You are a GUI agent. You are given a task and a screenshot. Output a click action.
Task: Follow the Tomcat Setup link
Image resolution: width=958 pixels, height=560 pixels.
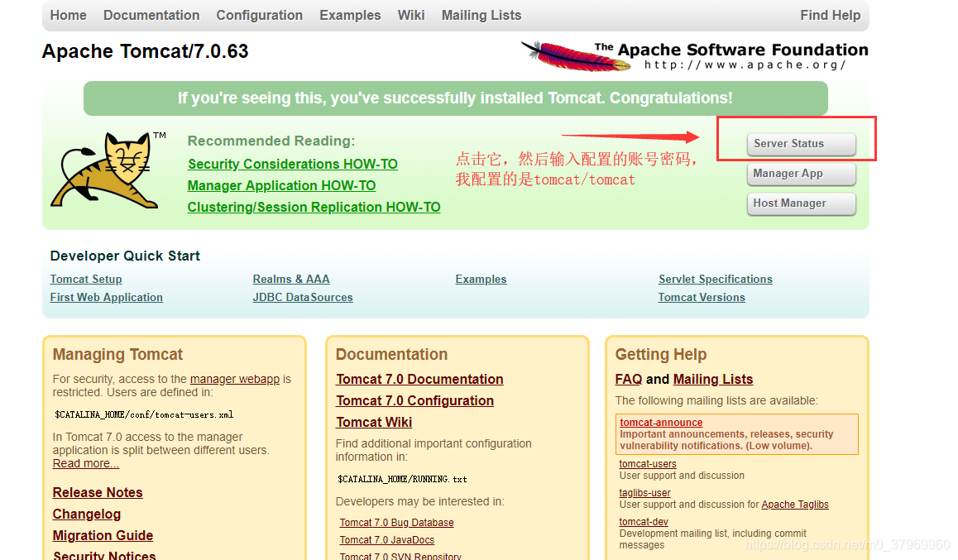click(86, 279)
